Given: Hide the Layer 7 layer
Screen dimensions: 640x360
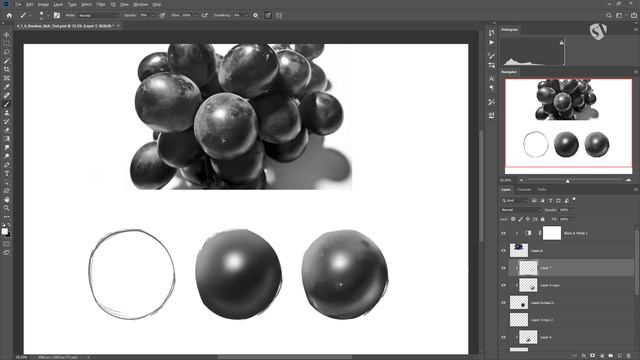Looking at the screenshot, I should coord(503,268).
